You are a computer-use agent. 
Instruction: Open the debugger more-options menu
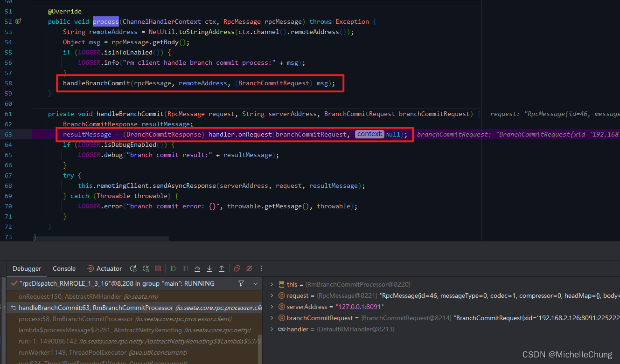coord(261,268)
